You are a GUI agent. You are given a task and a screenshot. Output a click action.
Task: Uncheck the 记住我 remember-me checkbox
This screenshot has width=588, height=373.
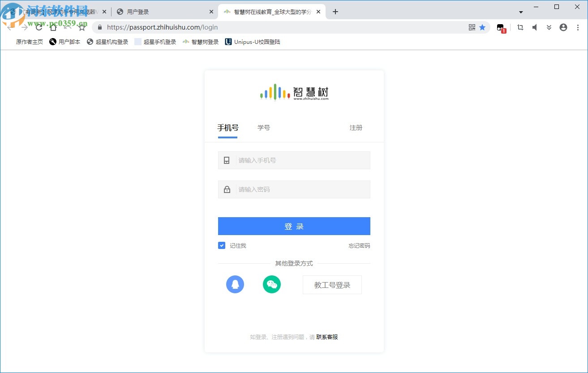click(221, 245)
